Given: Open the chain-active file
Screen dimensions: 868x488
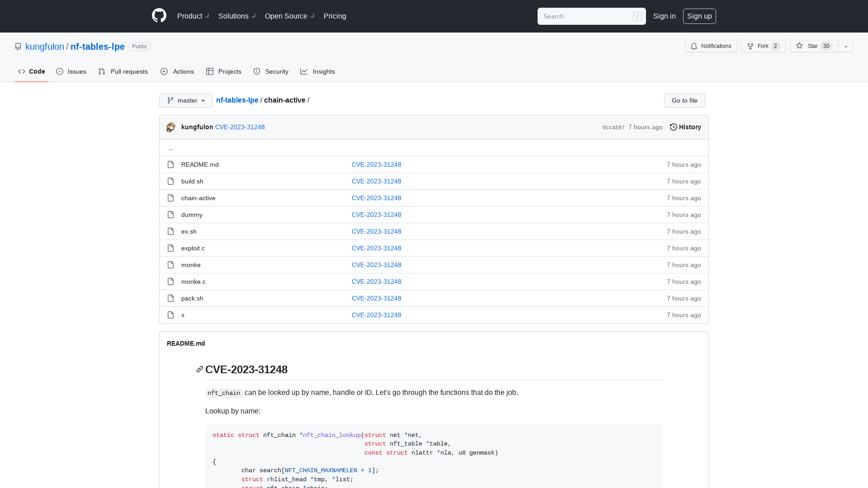Looking at the screenshot, I should pos(198,198).
